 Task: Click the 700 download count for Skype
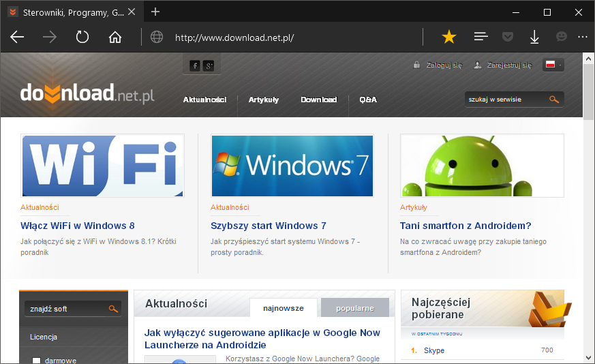547,350
